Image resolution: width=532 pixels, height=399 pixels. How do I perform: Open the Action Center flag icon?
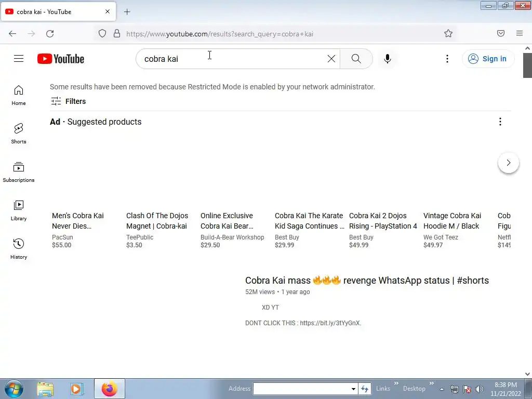point(467,389)
